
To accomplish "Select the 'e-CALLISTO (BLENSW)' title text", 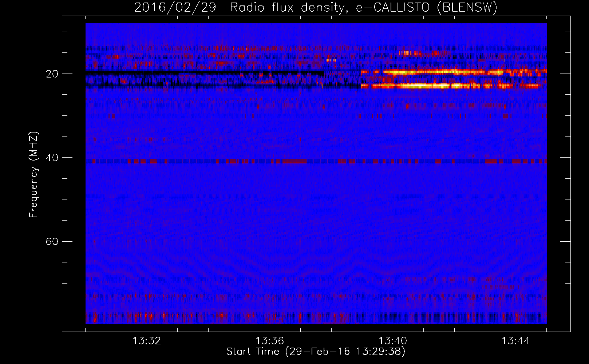I will point(427,7).
